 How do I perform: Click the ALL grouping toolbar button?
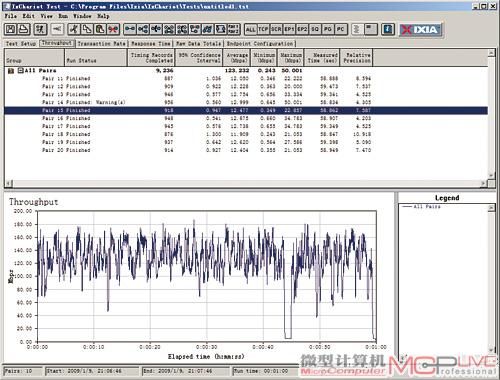coord(250,29)
